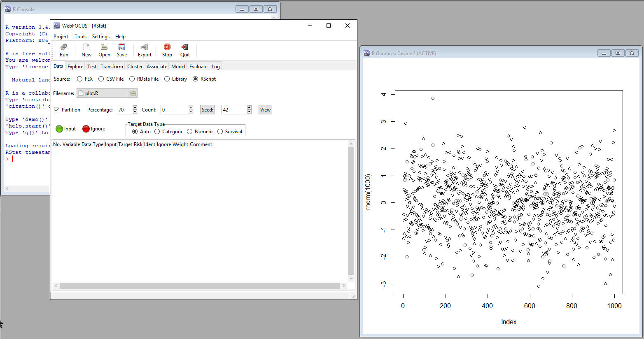Open the Help menu
Viewport: 644px width, 339px height.
tap(120, 37)
